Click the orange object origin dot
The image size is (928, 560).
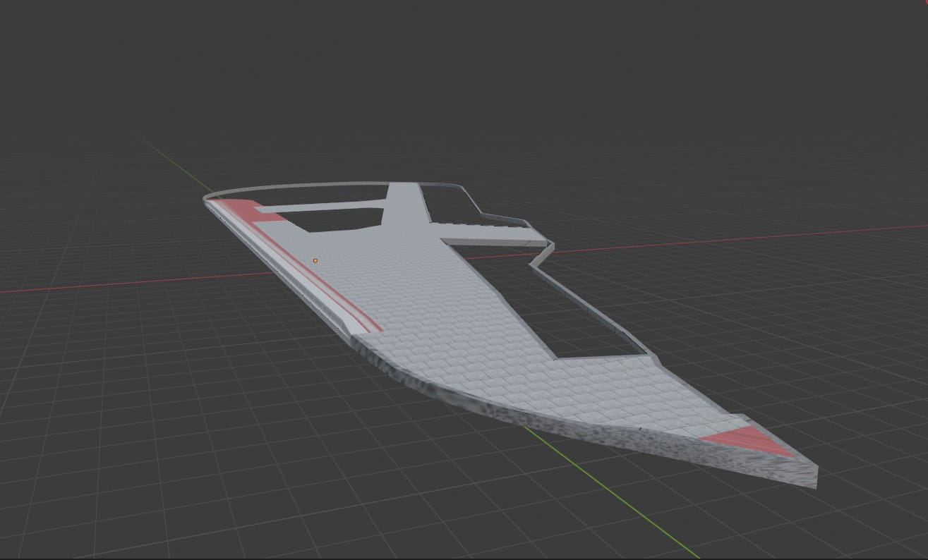coord(315,261)
